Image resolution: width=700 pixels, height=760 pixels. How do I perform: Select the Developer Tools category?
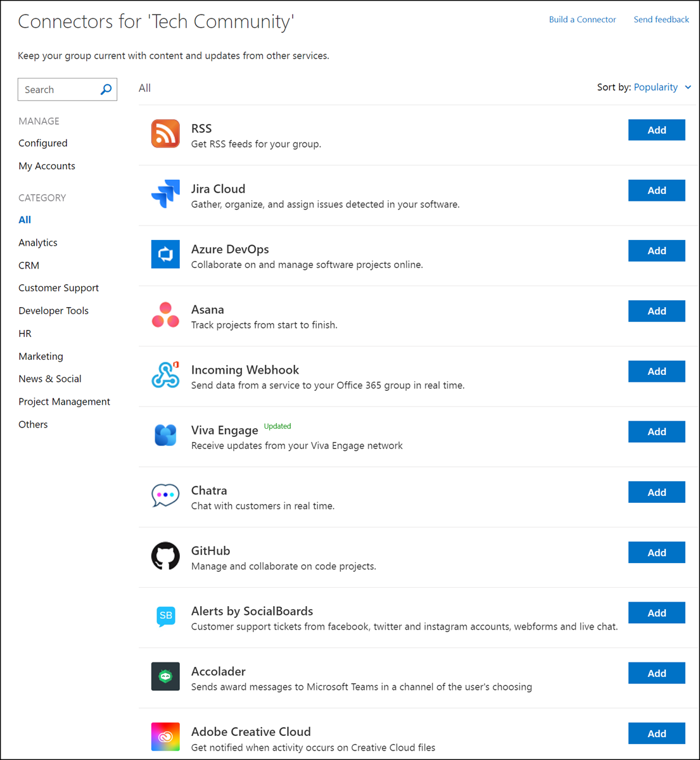pos(53,310)
